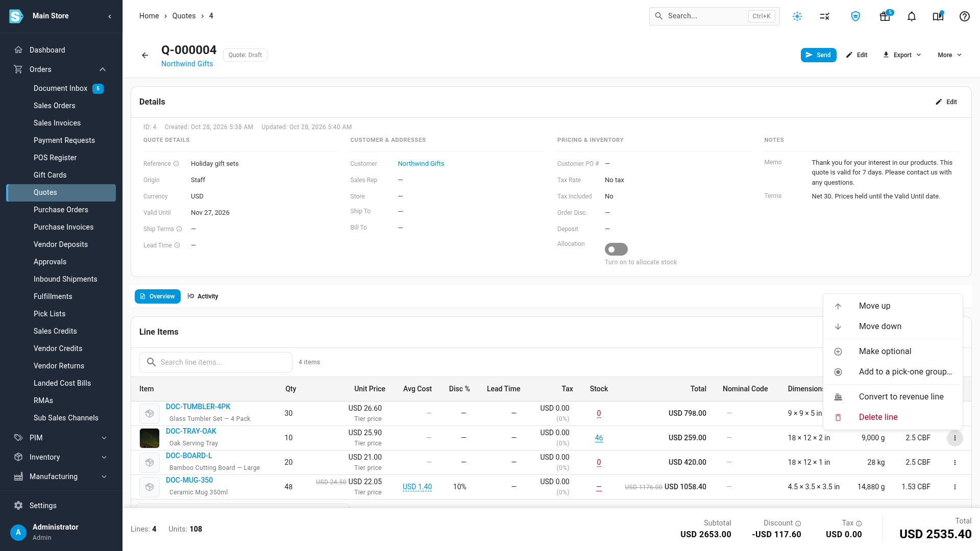Open the task checklist icon in header

pyautogui.click(x=825, y=16)
